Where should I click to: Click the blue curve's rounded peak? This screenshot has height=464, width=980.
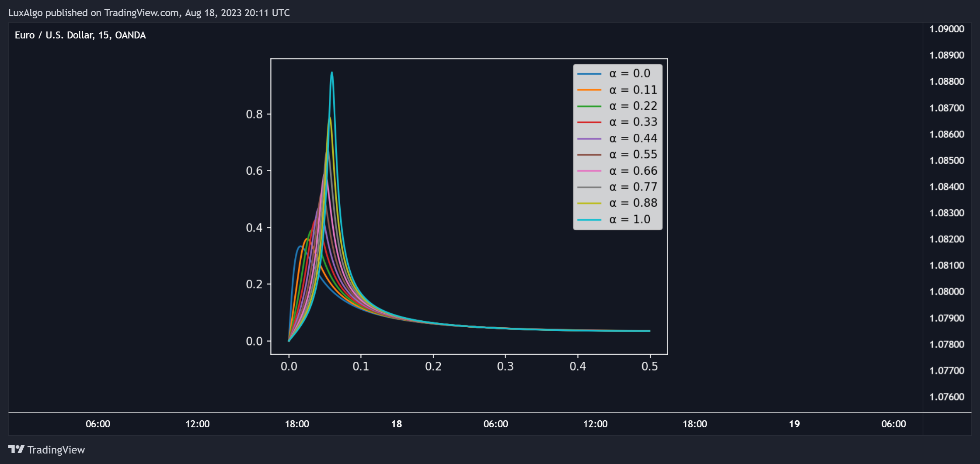pyautogui.click(x=300, y=247)
